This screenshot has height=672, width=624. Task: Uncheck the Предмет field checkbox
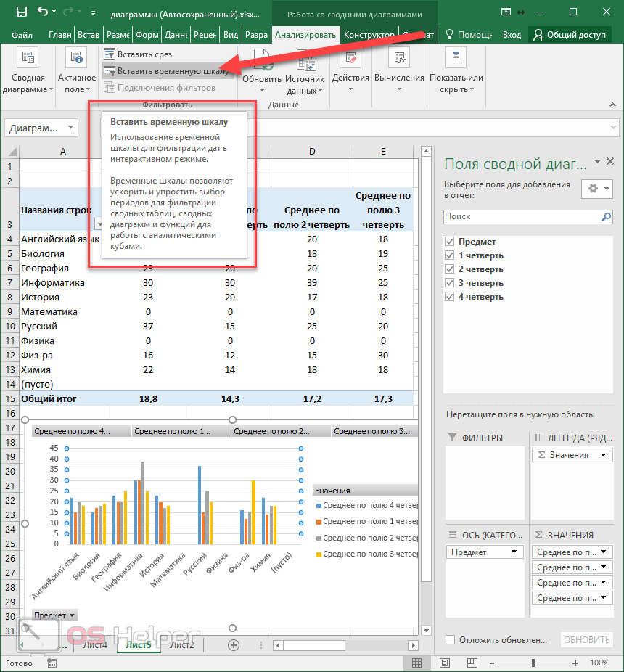click(450, 242)
